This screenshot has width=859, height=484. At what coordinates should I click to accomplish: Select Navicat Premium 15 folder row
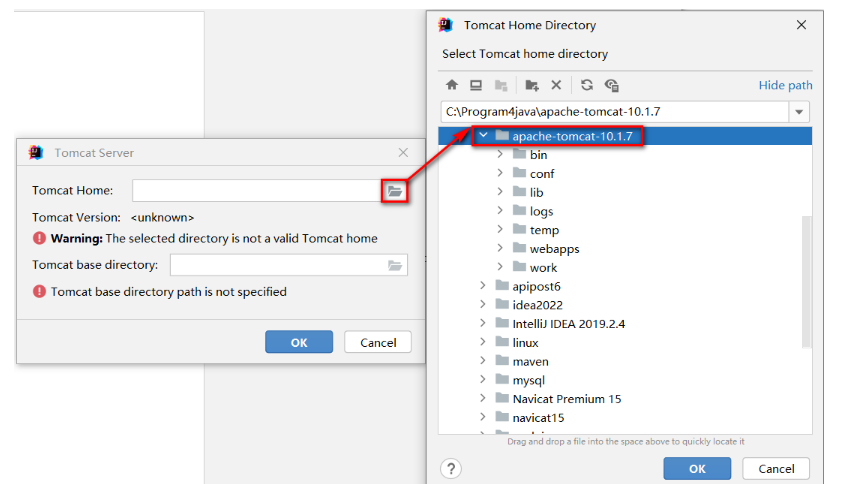click(625, 399)
